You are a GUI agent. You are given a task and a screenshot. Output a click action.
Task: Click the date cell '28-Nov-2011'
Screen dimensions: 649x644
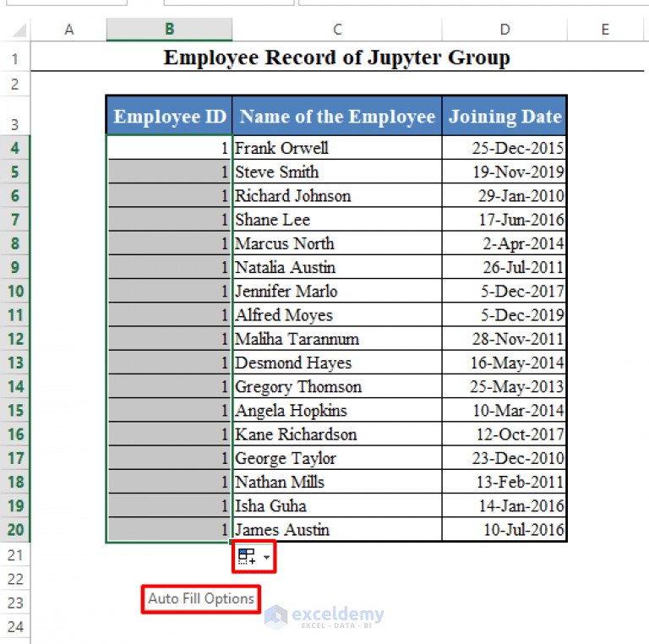click(x=504, y=339)
